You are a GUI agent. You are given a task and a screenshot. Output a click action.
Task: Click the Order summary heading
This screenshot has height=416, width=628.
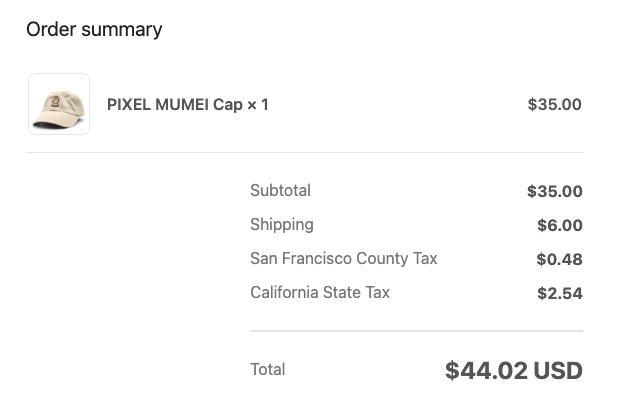(x=94, y=29)
